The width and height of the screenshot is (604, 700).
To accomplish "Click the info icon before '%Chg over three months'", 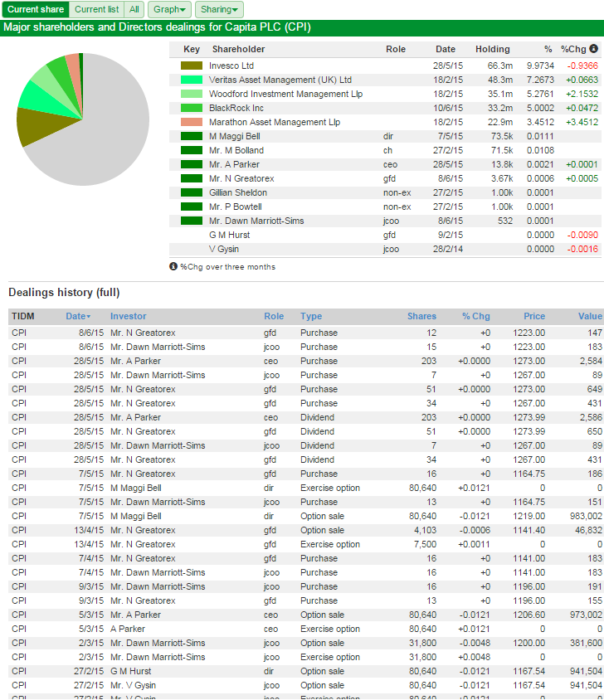I will [x=173, y=266].
